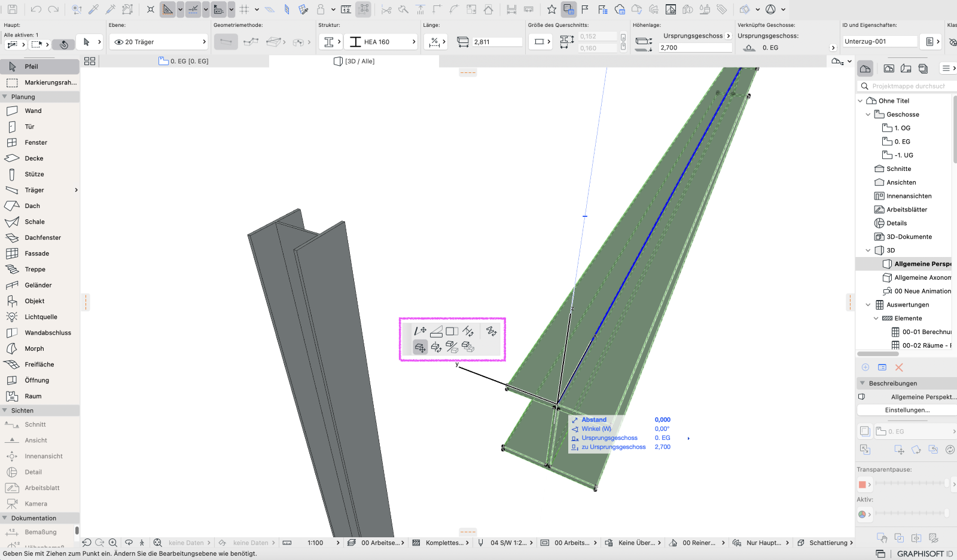
Task: Select the Stütze column tool
Action: pyautogui.click(x=39, y=174)
